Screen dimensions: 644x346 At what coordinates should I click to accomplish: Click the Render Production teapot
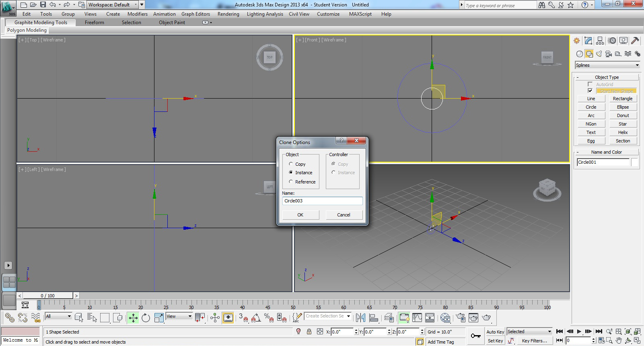(x=486, y=318)
